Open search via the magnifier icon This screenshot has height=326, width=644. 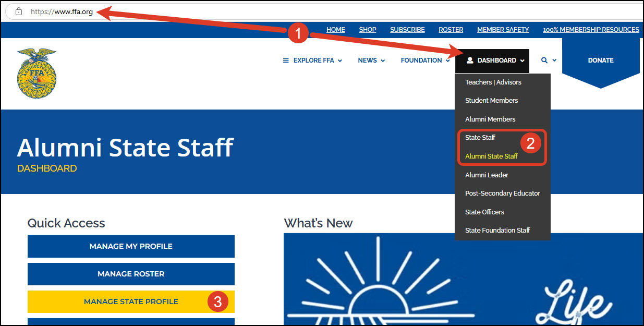pos(544,61)
